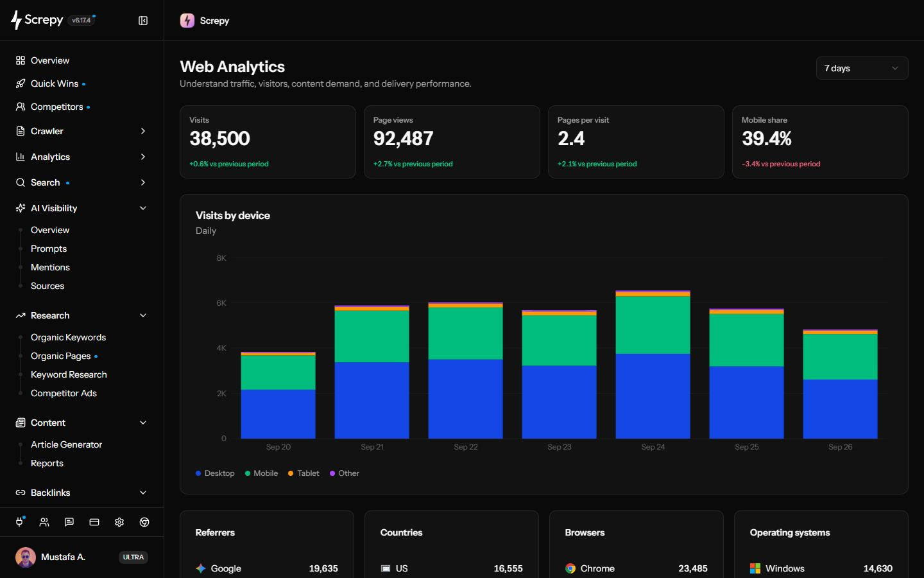The width and height of the screenshot is (924, 578).
Task: Click the Sep 24 bar in chart
Action: 653,364
